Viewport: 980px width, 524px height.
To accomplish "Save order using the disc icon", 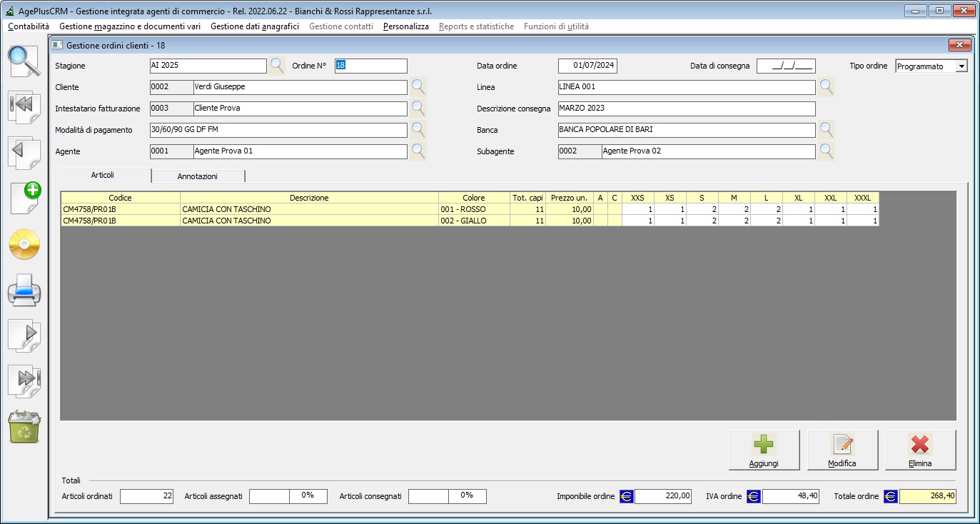I will click(x=24, y=245).
